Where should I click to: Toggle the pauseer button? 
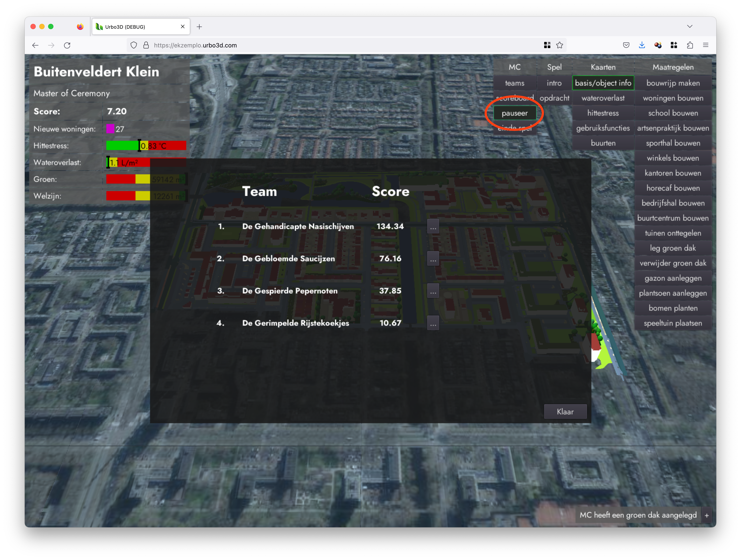point(515,113)
